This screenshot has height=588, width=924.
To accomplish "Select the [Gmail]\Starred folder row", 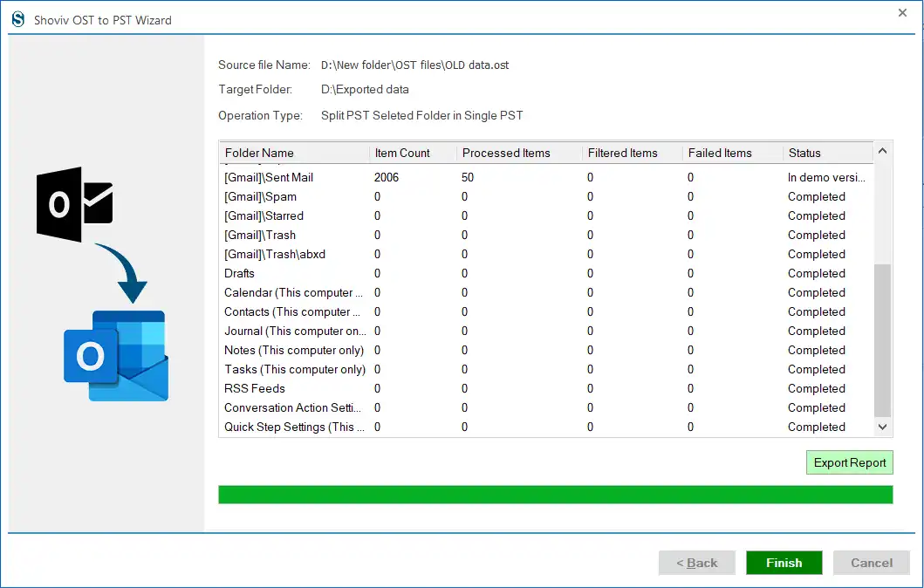I will [x=545, y=215].
